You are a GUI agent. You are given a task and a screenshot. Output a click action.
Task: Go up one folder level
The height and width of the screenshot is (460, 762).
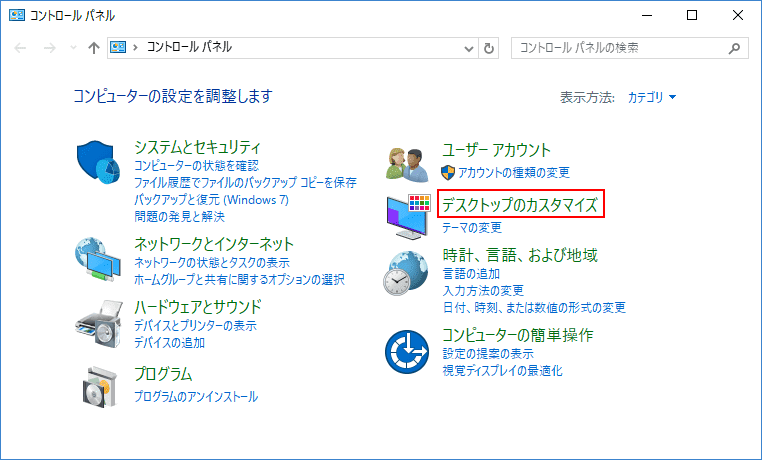94,48
